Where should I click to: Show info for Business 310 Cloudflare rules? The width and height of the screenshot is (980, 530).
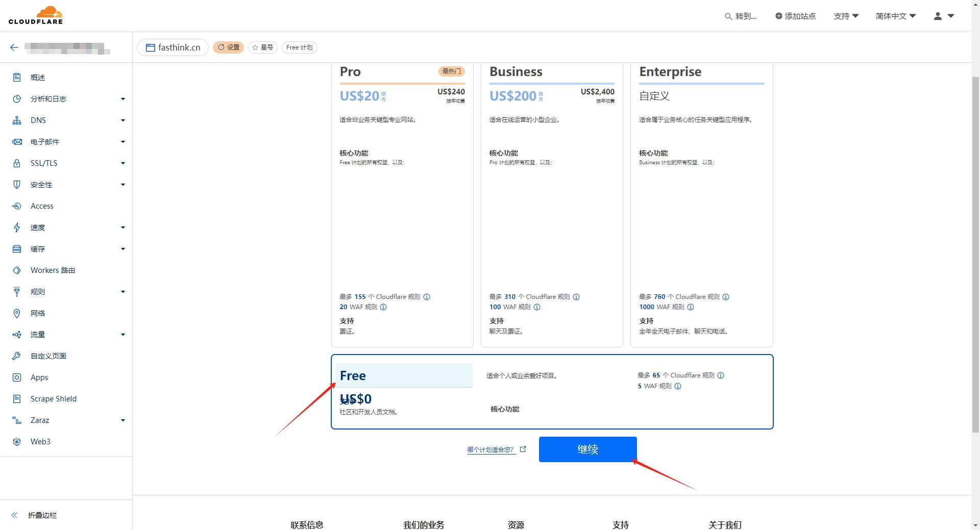[x=576, y=297]
